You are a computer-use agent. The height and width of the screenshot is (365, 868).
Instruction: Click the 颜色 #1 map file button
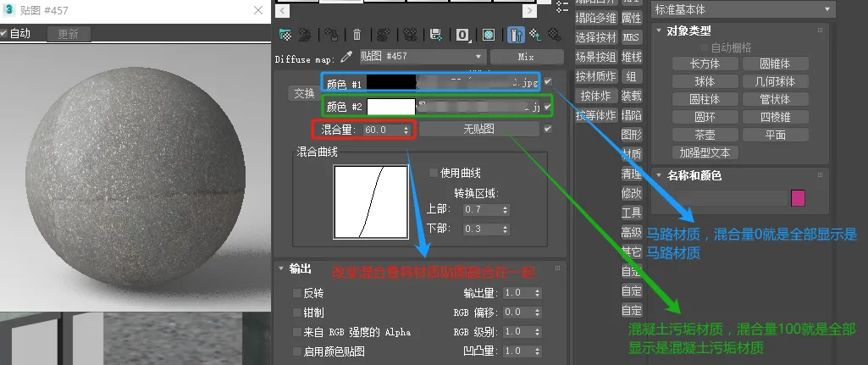pos(477,83)
